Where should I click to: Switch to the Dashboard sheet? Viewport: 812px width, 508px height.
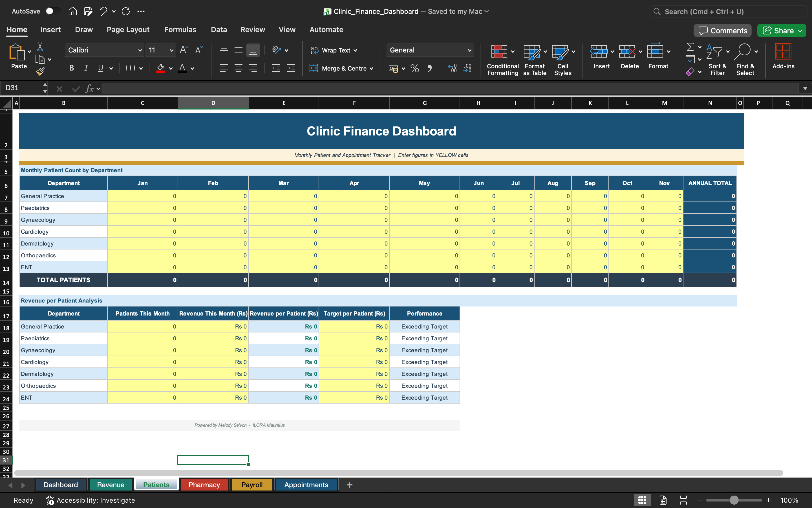(61, 485)
